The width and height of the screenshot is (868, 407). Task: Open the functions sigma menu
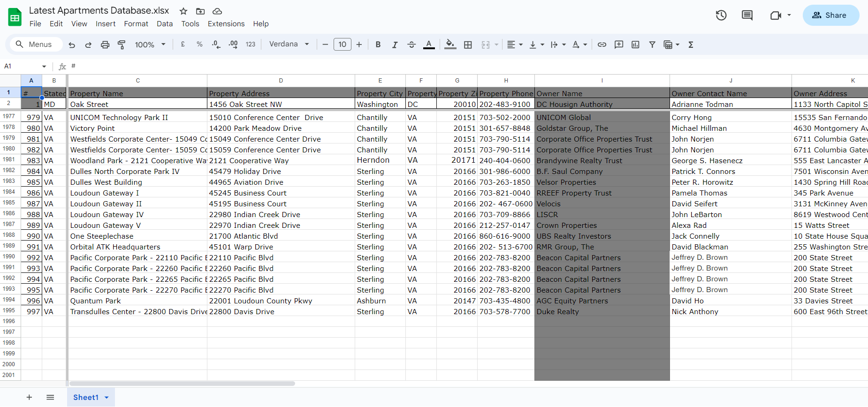click(691, 45)
